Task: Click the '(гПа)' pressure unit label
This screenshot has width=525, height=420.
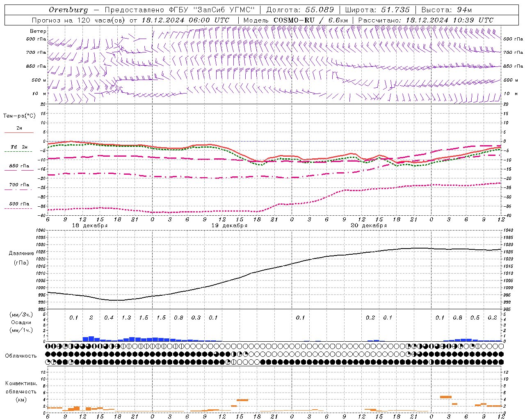Action: (21, 262)
